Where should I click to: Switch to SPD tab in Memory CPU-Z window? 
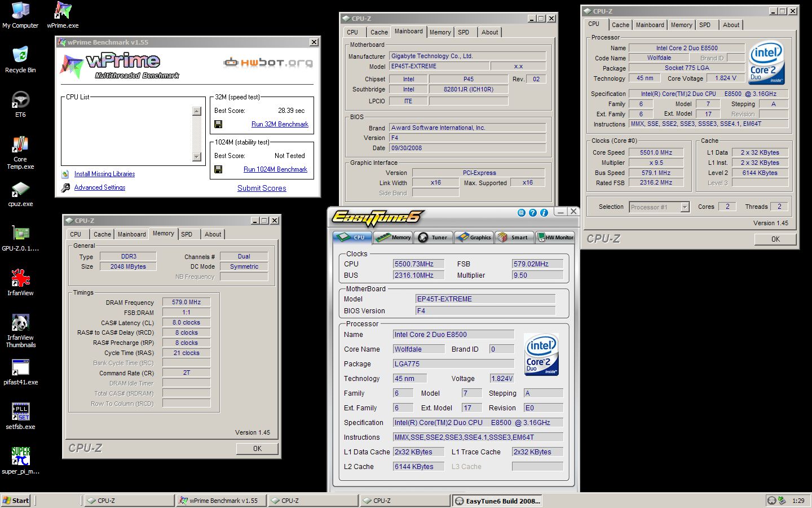[x=187, y=234]
